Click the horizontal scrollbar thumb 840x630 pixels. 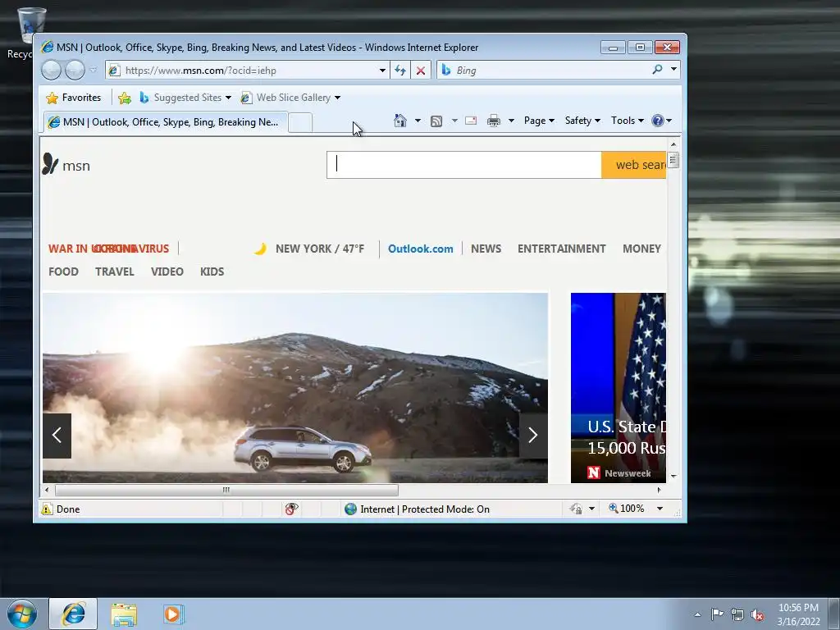click(226, 490)
